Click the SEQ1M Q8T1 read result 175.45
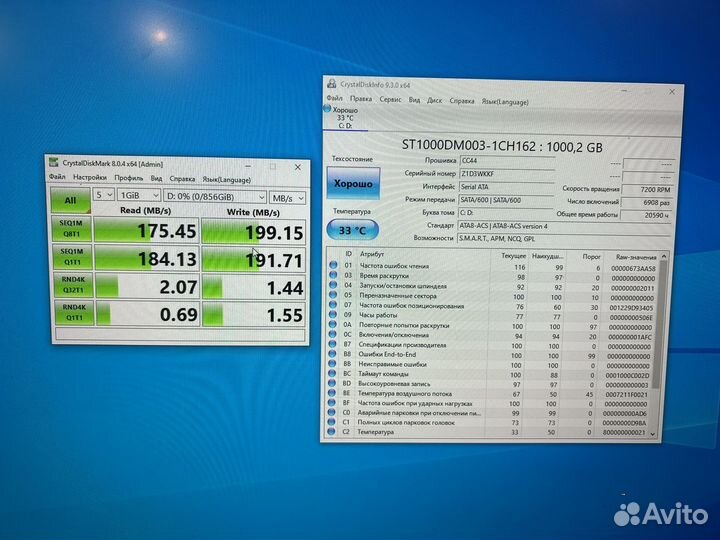 (146, 231)
